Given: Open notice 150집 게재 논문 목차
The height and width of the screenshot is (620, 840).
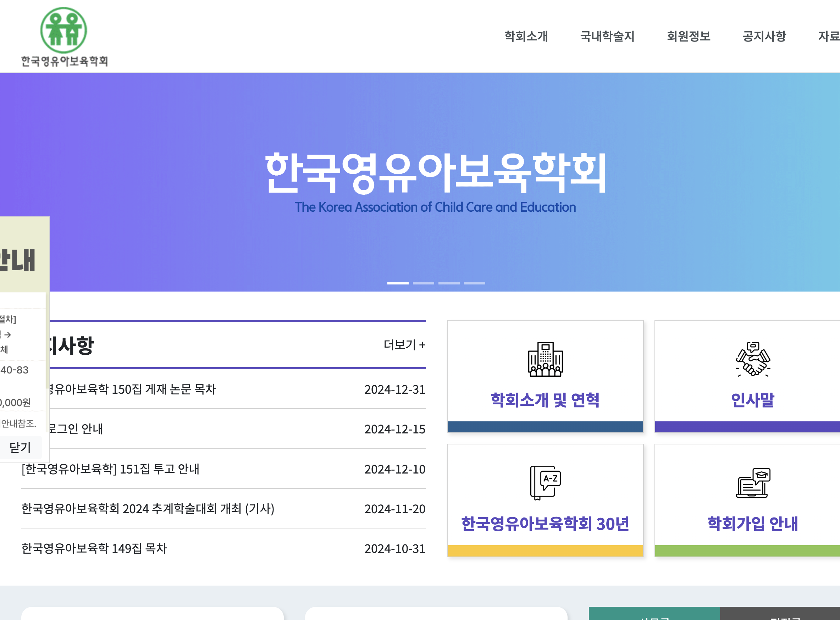Looking at the screenshot, I should tap(133, 389).
